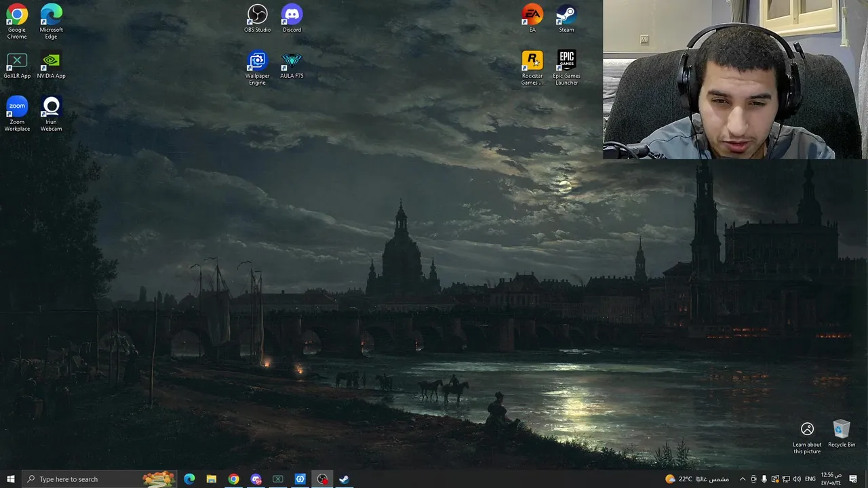Select the Discord desktop icon
The width and height of the screenshot is (868, 488).
coord(292,18)
